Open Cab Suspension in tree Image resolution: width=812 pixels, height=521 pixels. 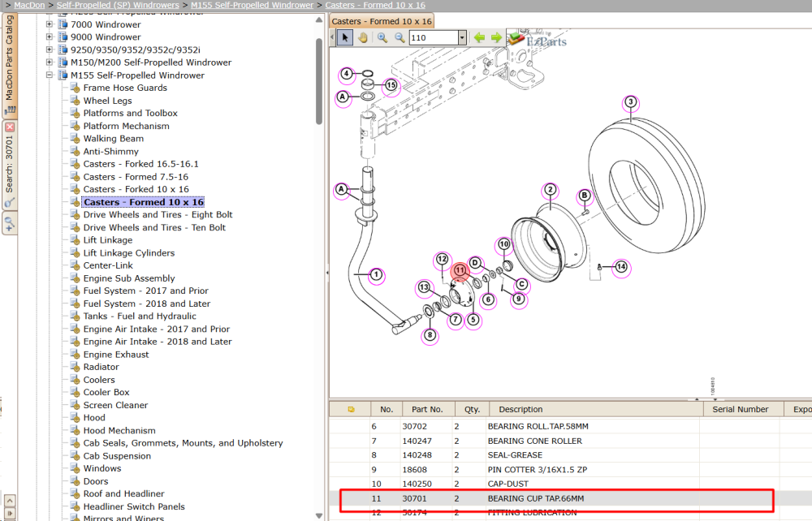[117, 456]
